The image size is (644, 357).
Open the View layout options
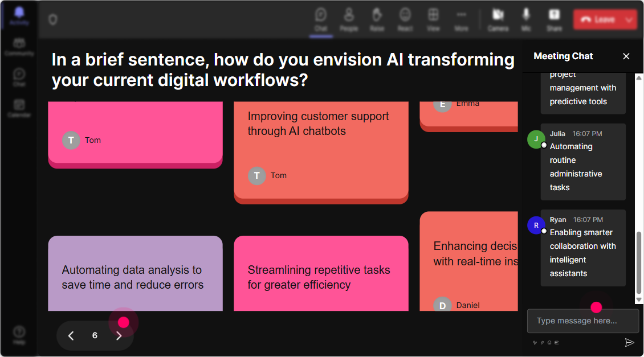coord(433,20)
